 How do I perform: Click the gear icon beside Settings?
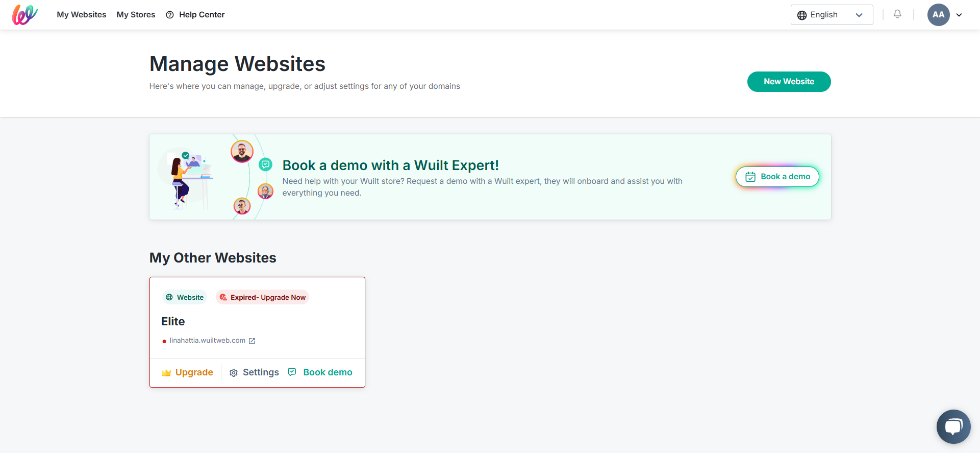pos(234,373)
